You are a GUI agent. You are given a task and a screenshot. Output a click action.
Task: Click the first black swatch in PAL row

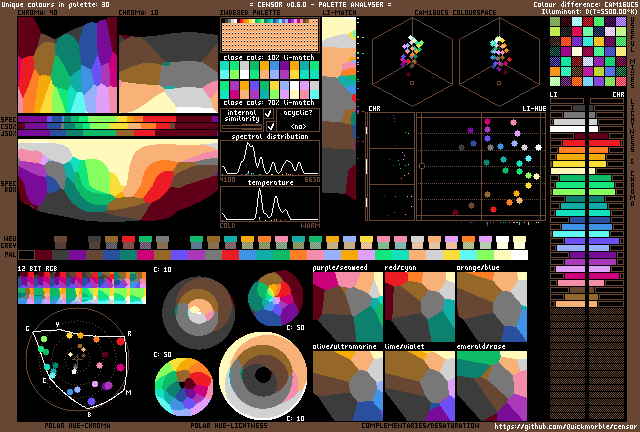pos(25,255)
